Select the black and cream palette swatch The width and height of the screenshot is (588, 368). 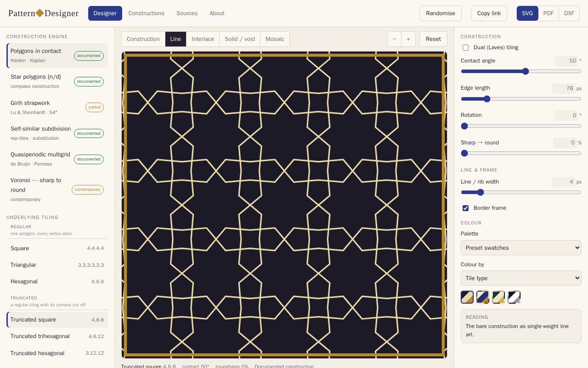(x=467, y=297)
